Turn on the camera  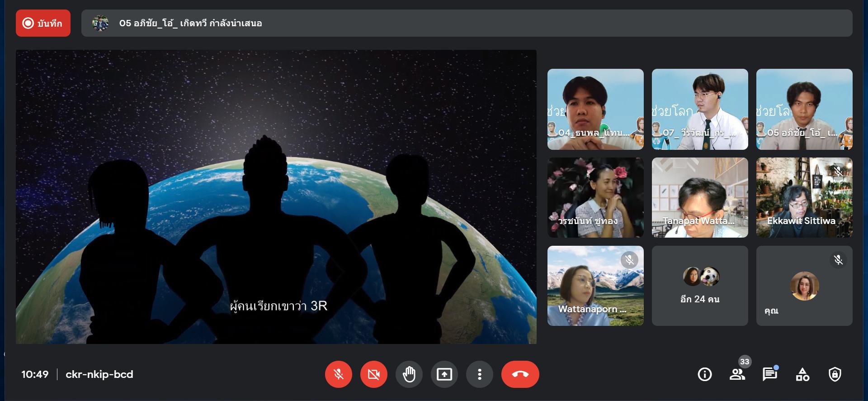(x=373, y=374)
